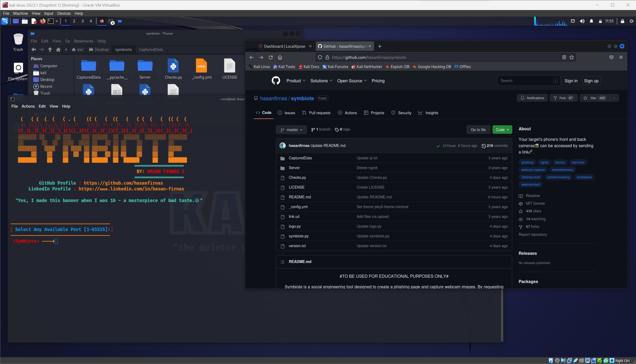Expand the Product navigation menu
This screenshot has height=364, width=636.
click(296, 81)
